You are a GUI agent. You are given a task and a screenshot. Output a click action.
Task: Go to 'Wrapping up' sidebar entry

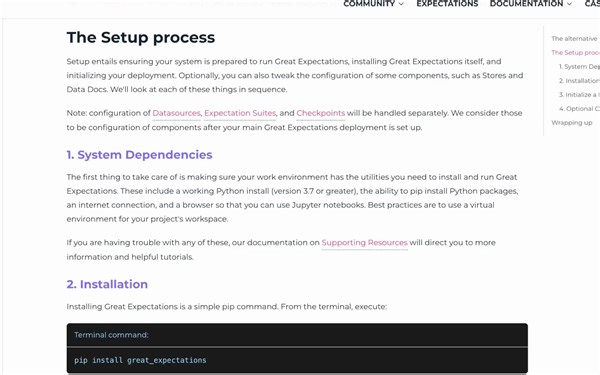click(572, 123)
